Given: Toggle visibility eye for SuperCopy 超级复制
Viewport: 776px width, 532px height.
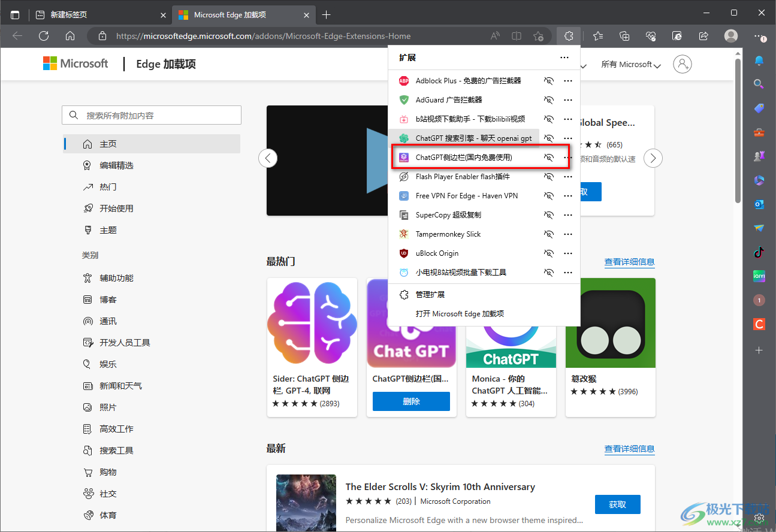Looking at the screenshot, I should 548,215.
